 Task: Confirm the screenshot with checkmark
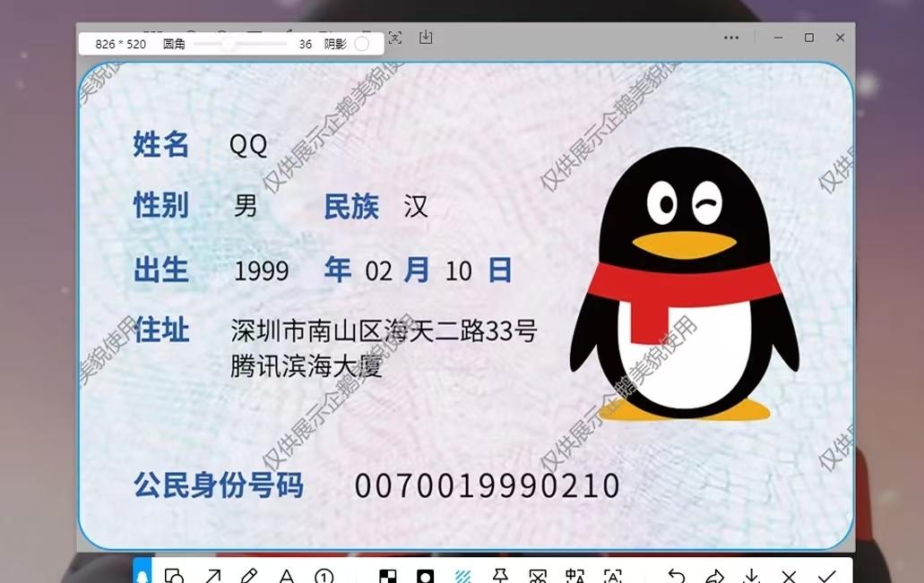pyautogui.click(x=826, y=576)
